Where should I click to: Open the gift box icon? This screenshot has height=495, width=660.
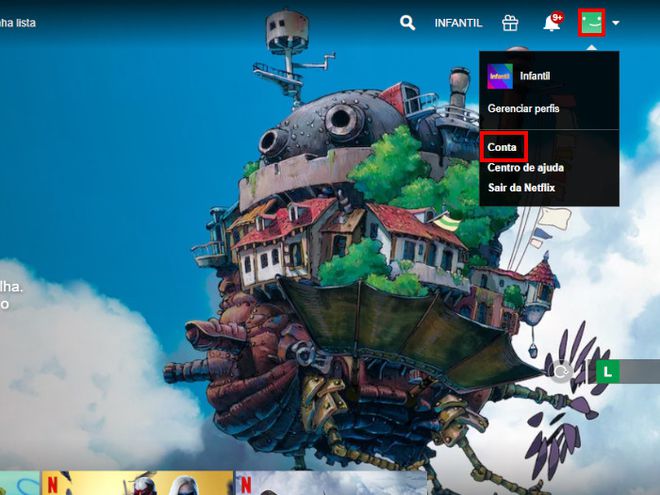(x=510, y=23)
